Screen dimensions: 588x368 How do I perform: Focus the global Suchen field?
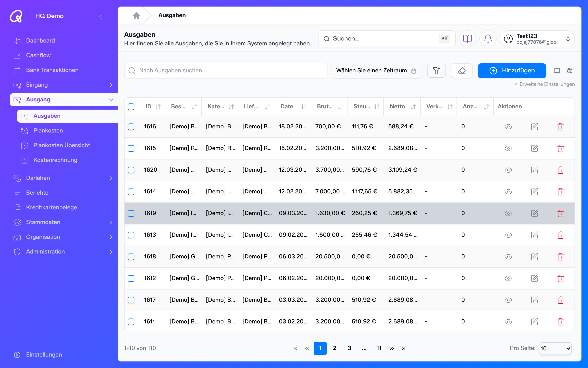pos(386,39)
